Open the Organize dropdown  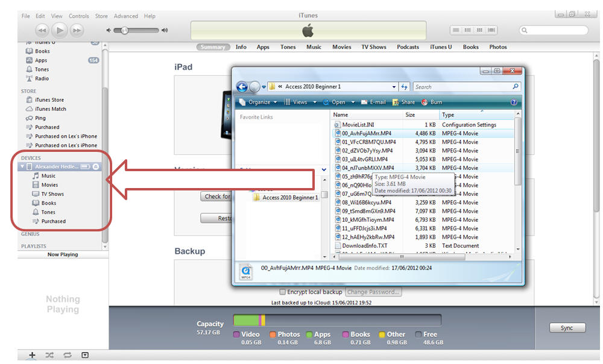(258, 102)
